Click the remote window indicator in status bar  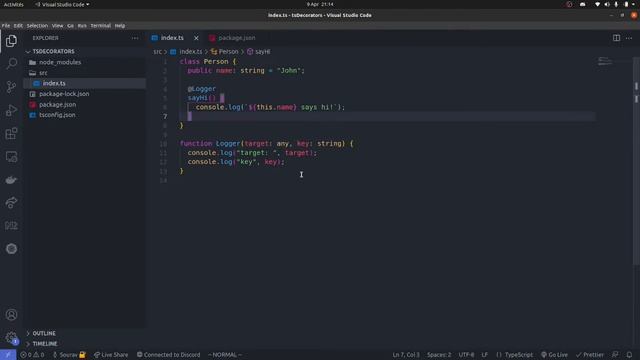(8, 355)
